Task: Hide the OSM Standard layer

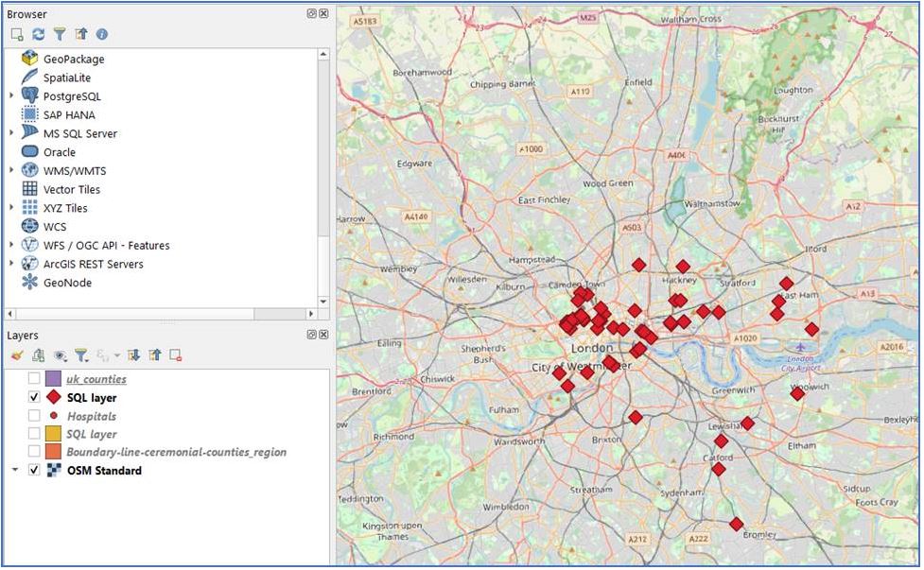Action: point(34,470)
